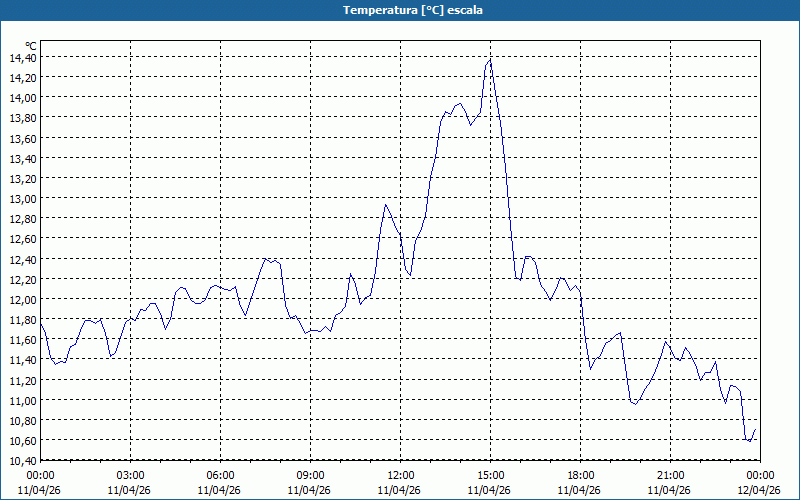Click the °C unit label above the y-axis

click(30, 46)
